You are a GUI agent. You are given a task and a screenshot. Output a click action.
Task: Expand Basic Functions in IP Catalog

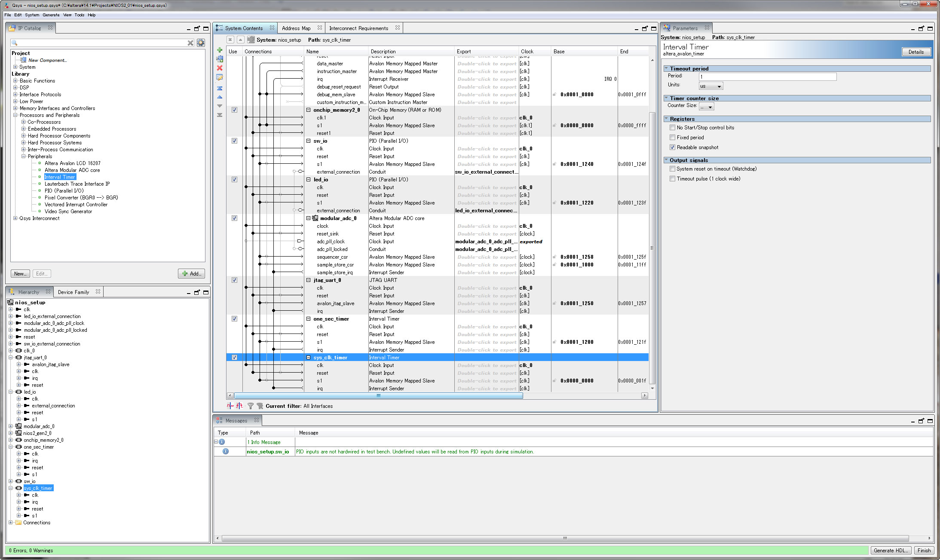pyautogui.click(x=15, y=81)
